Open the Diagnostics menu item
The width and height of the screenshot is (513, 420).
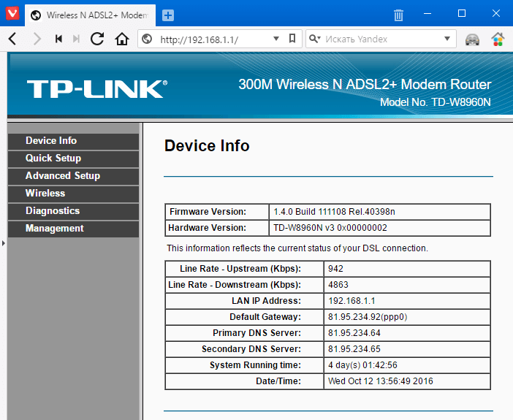[x=73, y=211]
